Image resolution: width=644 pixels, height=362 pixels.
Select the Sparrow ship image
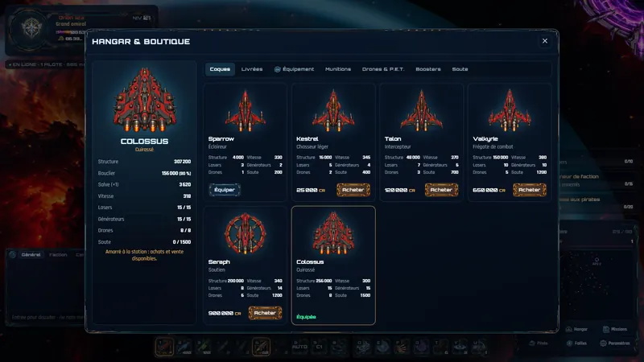pyautogui.click(x=246, y=111)
